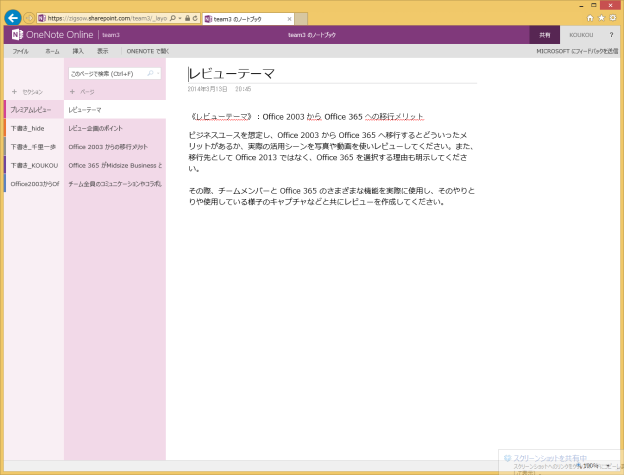This screenshot has height=475, width=624.
Task: Open browser home icon at top right
Action: (590, 18)
